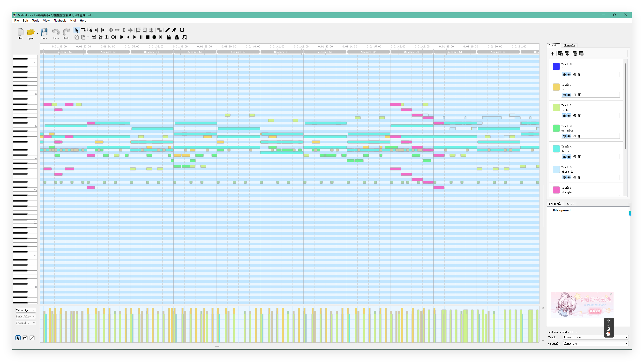Click the metronome icon
The image size is (644, 362).
(177, 37)
